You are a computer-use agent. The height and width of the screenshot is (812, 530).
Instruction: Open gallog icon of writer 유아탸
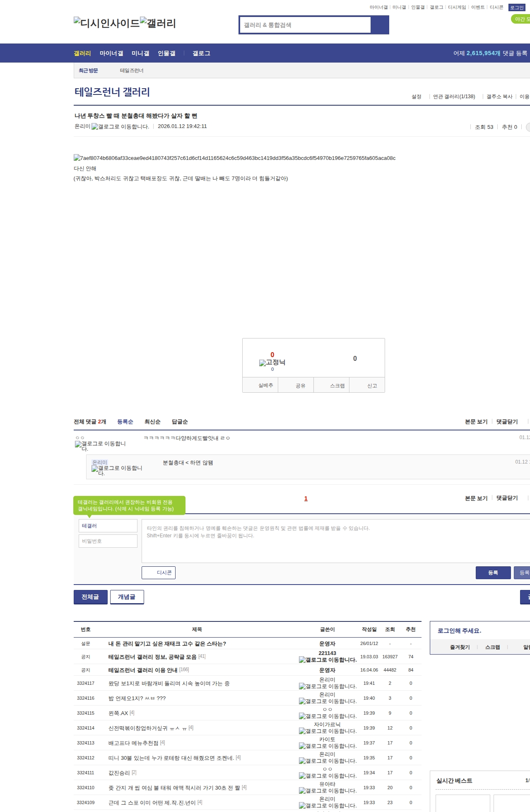(x=328, y=791)
